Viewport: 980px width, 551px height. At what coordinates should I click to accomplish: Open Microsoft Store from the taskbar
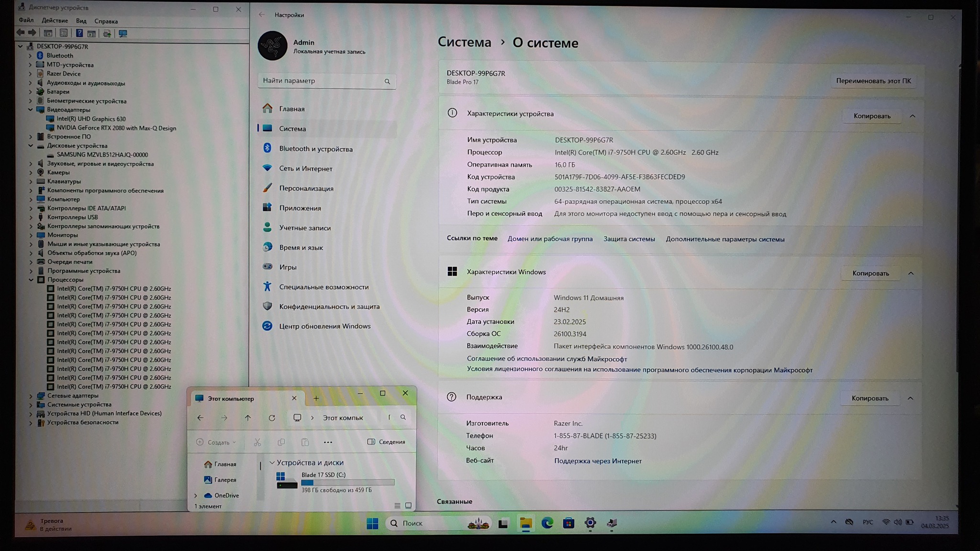(568, 523)
